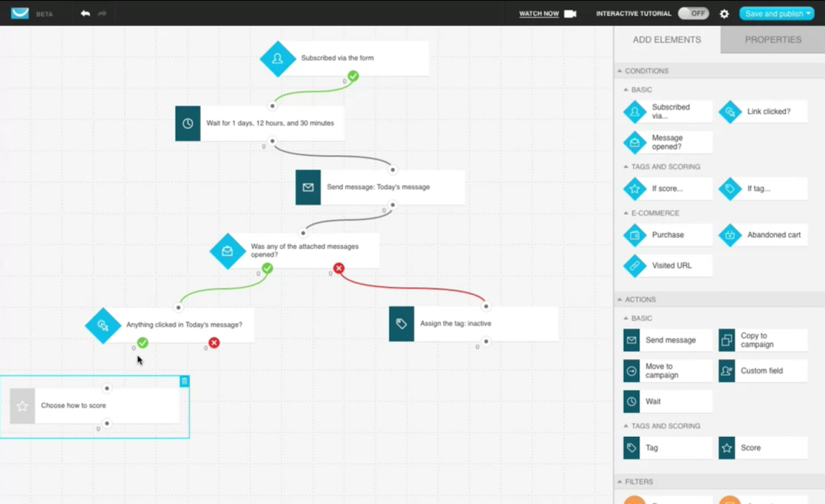Toggle the Interactive Tutorial switch
Screen dimensions: 825x504
click(693, 14)
